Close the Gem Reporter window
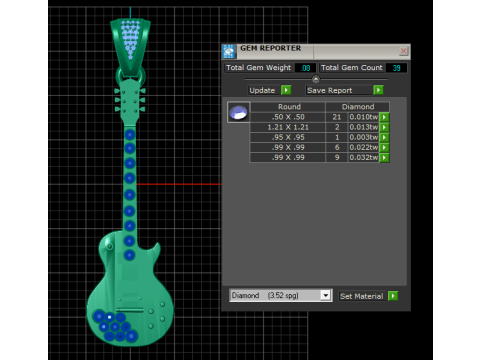The image size is (480, 360). pyautogui.click(x=403, y=51)
